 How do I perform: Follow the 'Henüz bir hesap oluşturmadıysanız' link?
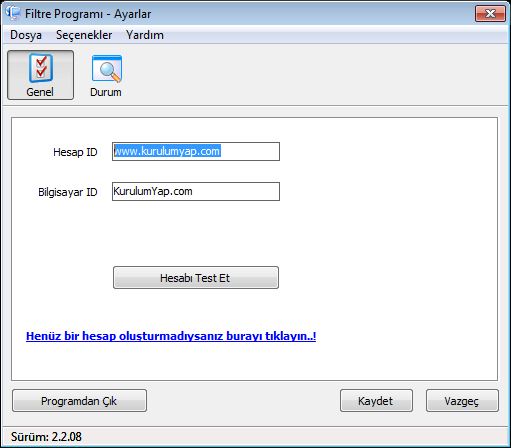171,336
